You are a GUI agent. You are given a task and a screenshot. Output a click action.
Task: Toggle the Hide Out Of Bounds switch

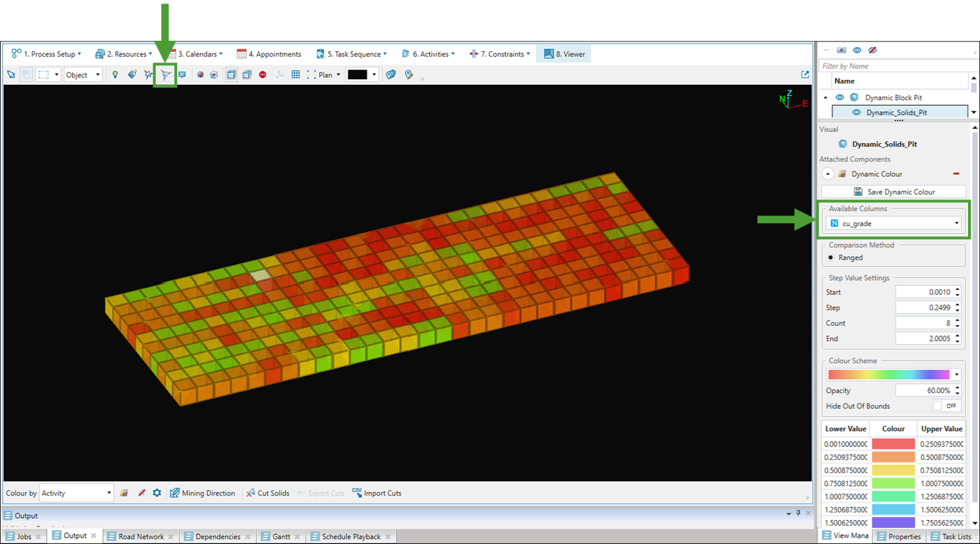coord(946,406)
